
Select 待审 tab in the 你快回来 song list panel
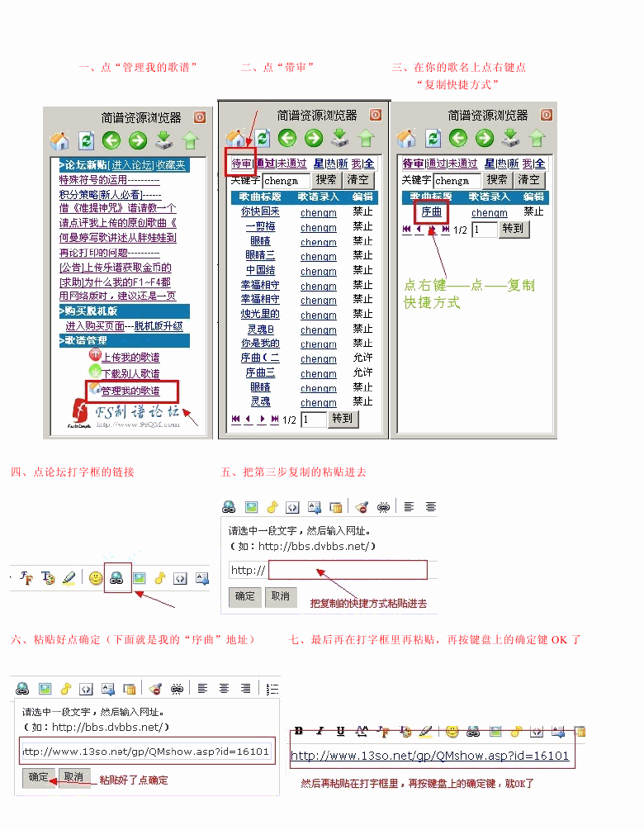[241, 164]
